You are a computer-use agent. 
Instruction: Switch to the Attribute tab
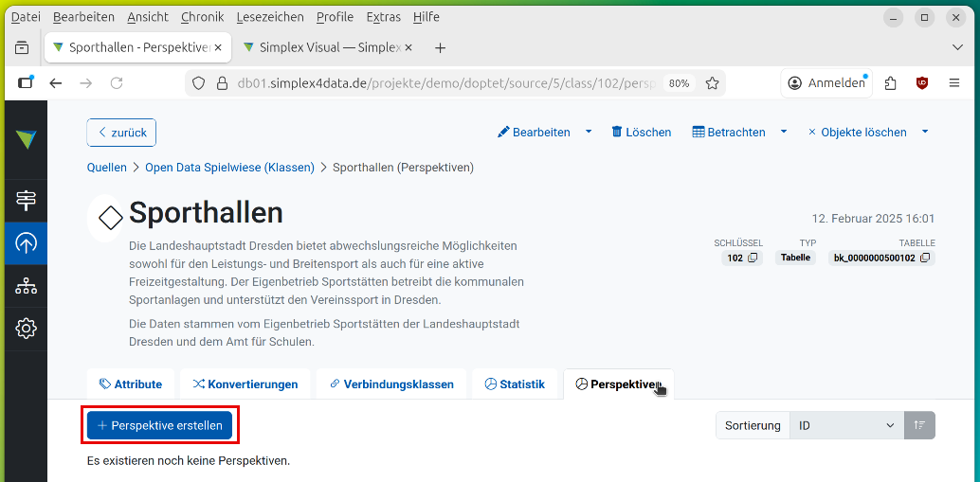[x=131, y=384]
